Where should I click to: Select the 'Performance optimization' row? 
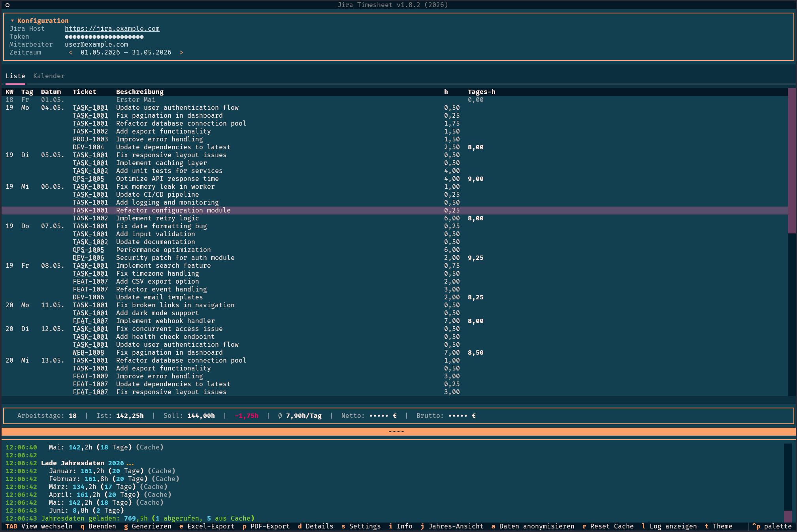coord(395,250)
